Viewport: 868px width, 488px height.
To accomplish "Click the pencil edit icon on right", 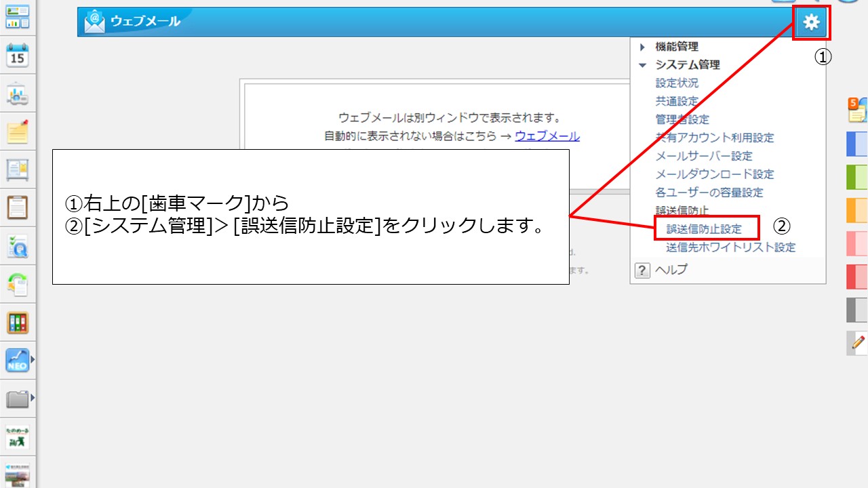I will pos(857,343).
